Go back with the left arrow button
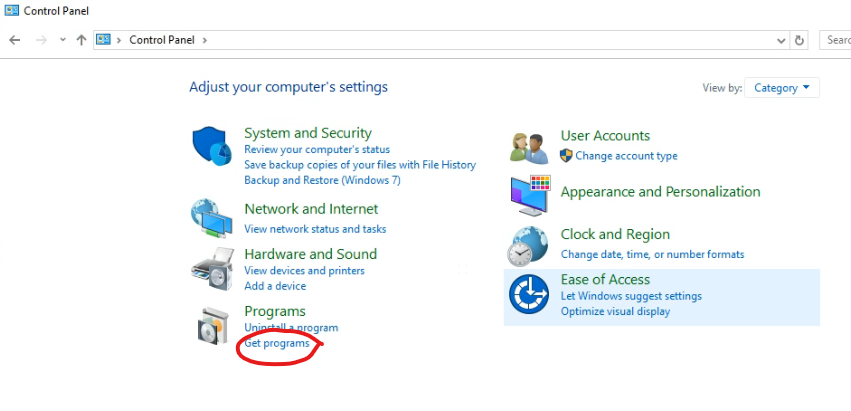Screen dimensions: 851x411 (x=15, y=40)
